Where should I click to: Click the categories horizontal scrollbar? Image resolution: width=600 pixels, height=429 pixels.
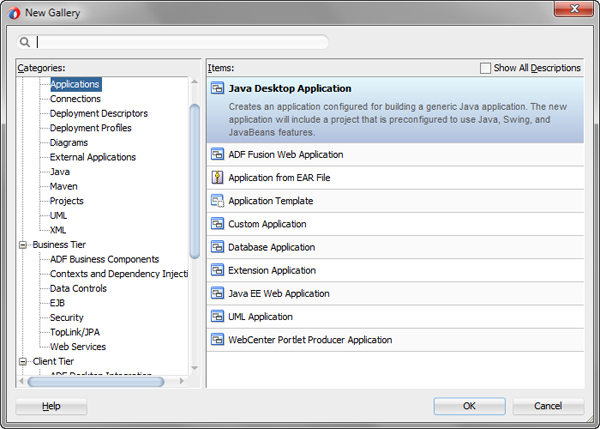point(95,381)
